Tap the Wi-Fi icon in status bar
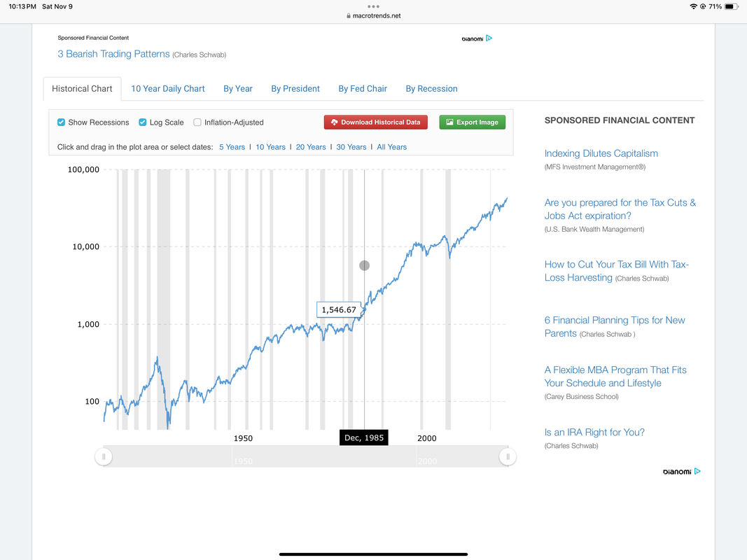Image resolution: width=747 pixels, height=560 pixels. [693, 7]
